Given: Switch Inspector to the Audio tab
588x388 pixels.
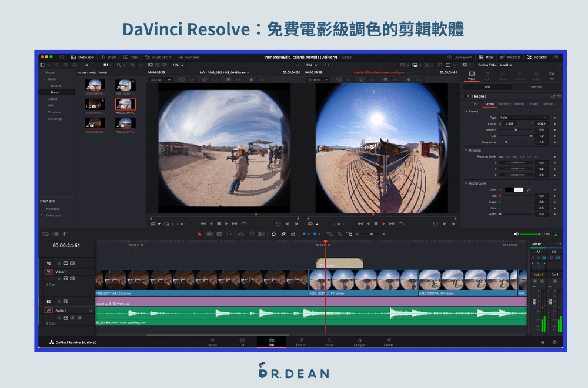Looking at the screenshot, I should click(487, 76).
